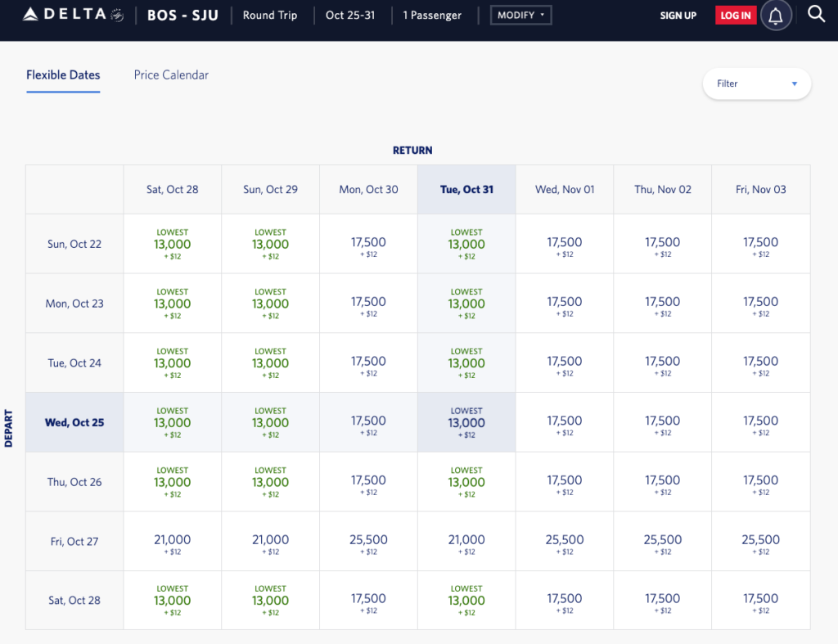838x644 pixels.
Task: Click the Oct 25-31 dates in header
Action: (x=349, y=16)
